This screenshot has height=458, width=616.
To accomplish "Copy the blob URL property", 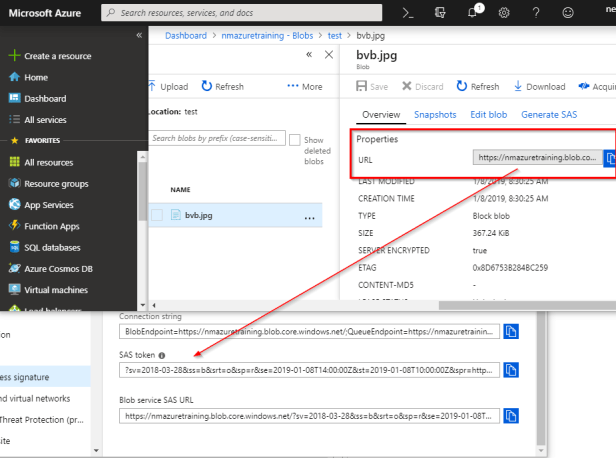I will [x=611, y=157].
